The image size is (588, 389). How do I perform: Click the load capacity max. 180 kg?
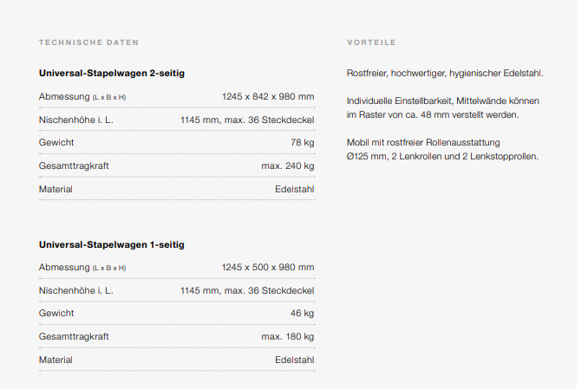point(287,336)
